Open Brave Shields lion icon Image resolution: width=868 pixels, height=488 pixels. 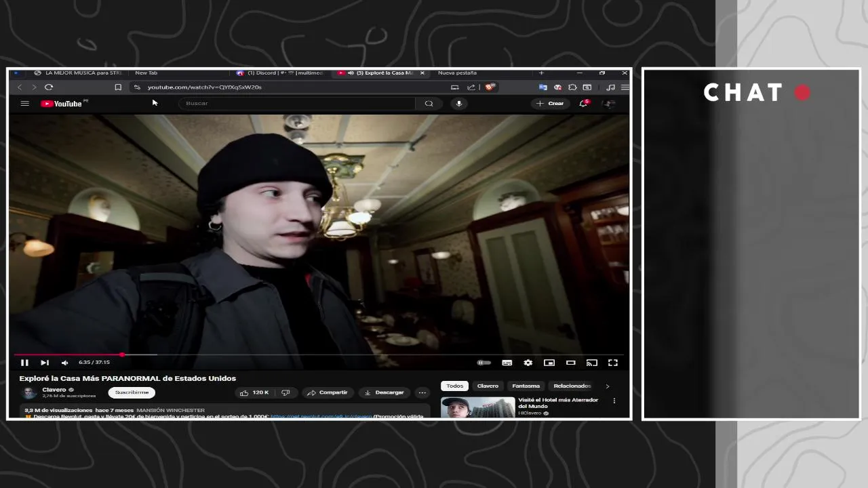[x=490, y=87]
